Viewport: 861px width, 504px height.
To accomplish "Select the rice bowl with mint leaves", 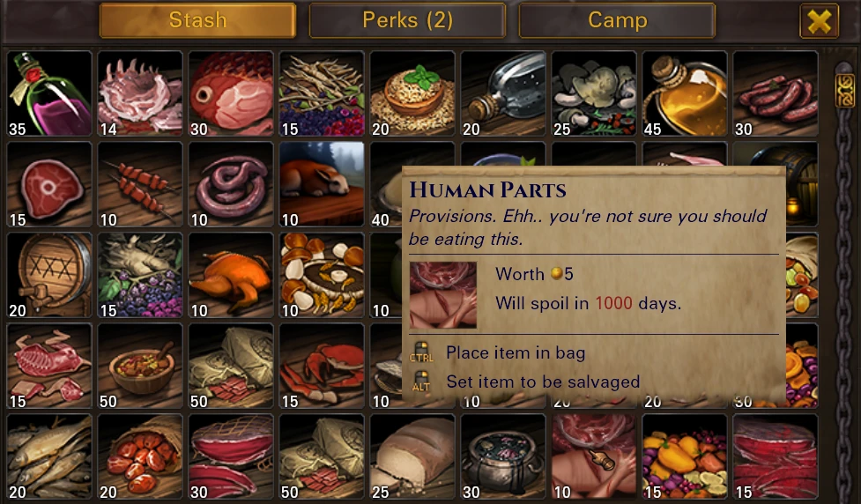I will click(412, 93).
